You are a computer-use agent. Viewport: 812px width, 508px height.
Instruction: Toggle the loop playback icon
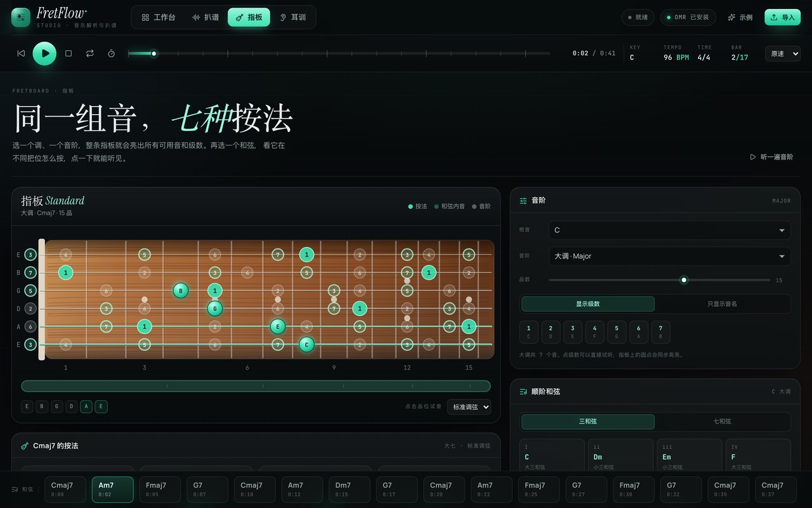click(x=90, y=53)
